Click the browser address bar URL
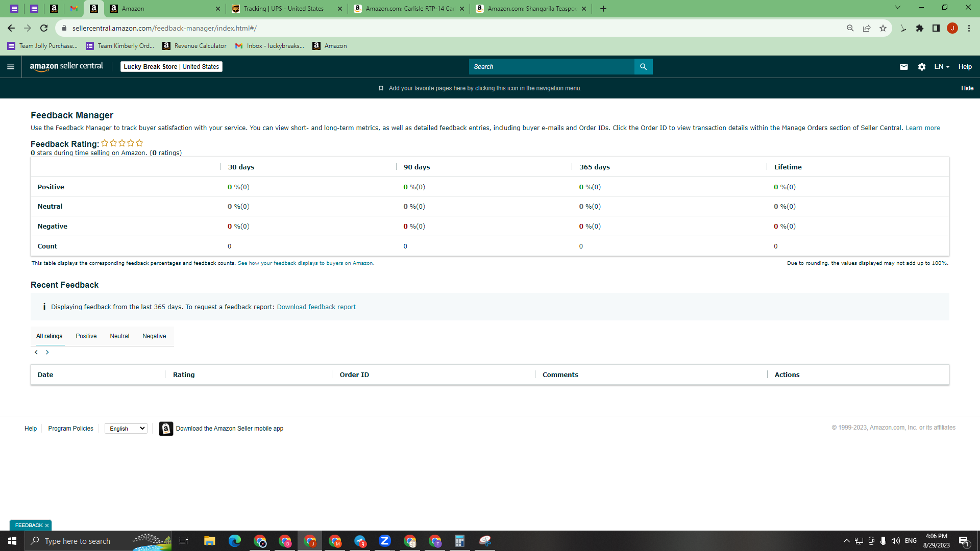The width and height of the screenshot is (980, 551). pyautogui.click(x=164, y=29)
